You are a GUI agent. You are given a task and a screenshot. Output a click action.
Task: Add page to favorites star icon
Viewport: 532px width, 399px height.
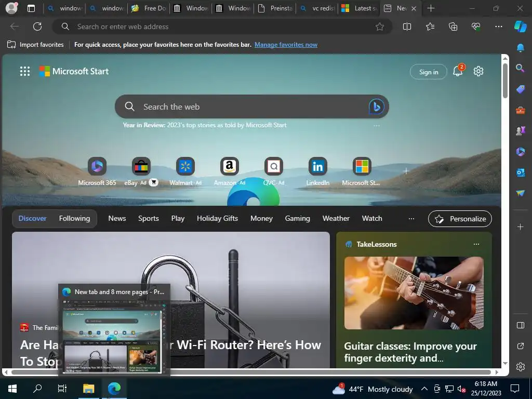point(380,26)
